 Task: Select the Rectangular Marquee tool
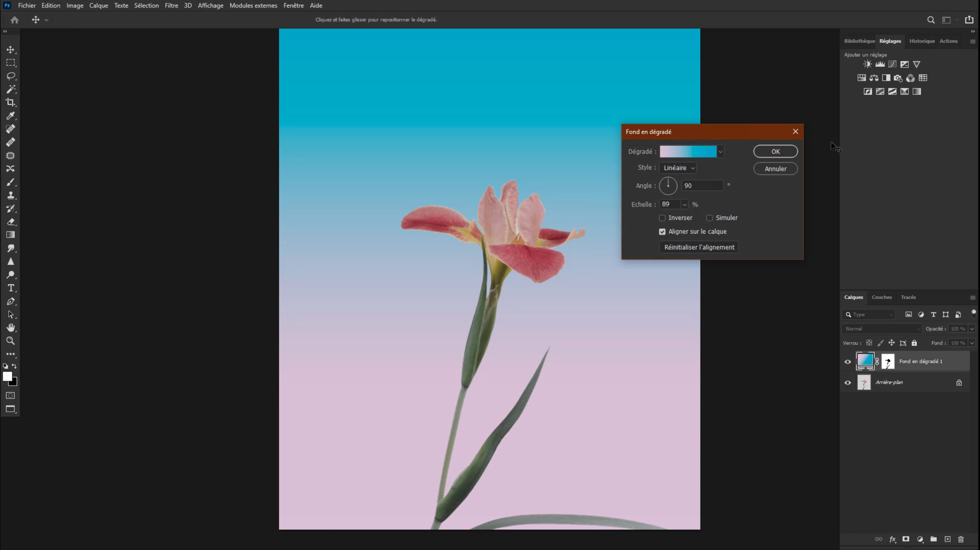(11, 63)
